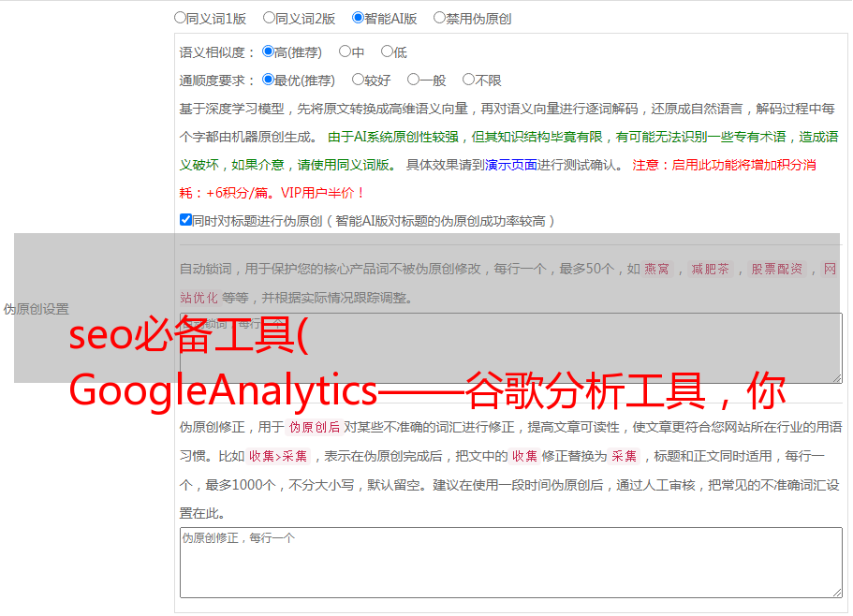Set 通顺度要求 to 一般

point(413,80)
